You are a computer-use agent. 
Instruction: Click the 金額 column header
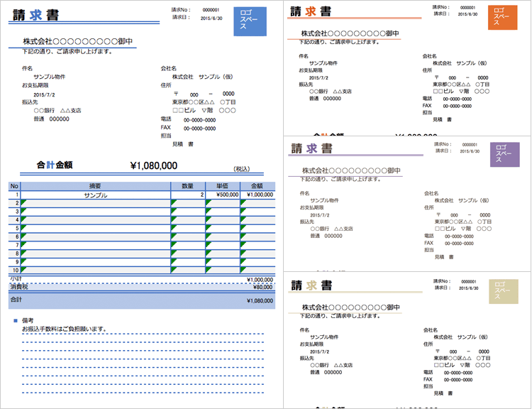coord(257,186)
